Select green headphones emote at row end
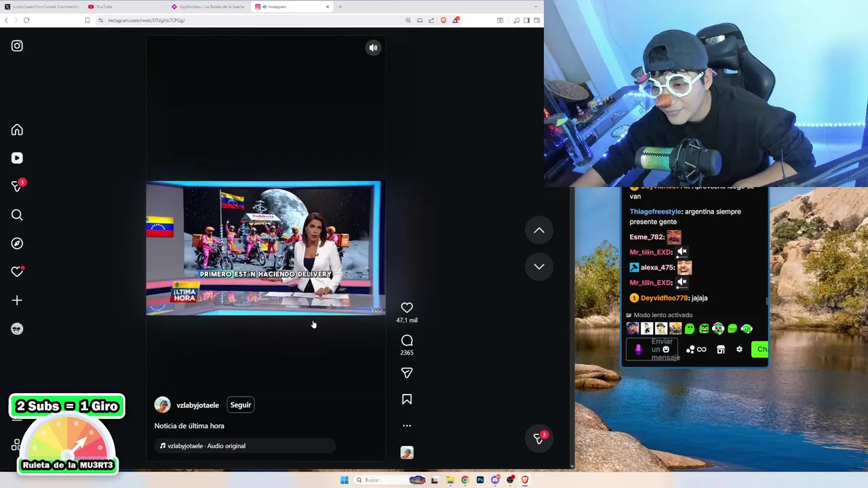This screenshot has height=488, width=868. (747, 329)
